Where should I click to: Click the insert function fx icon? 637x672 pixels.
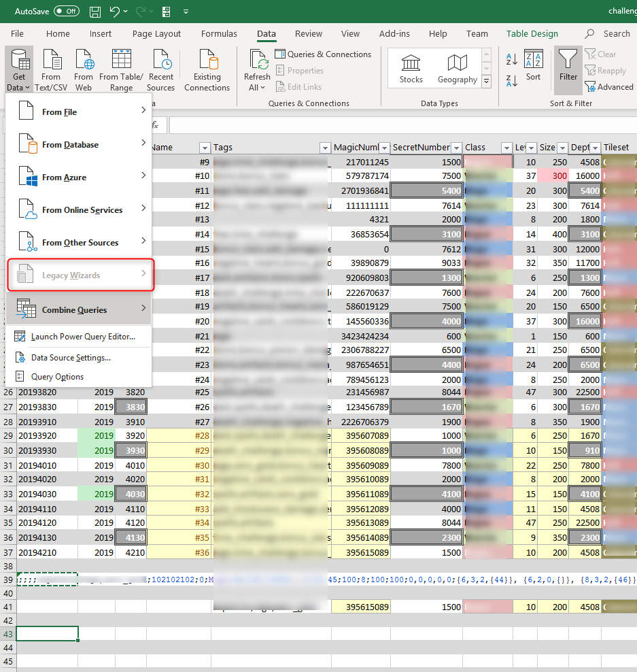click(155, 125)
